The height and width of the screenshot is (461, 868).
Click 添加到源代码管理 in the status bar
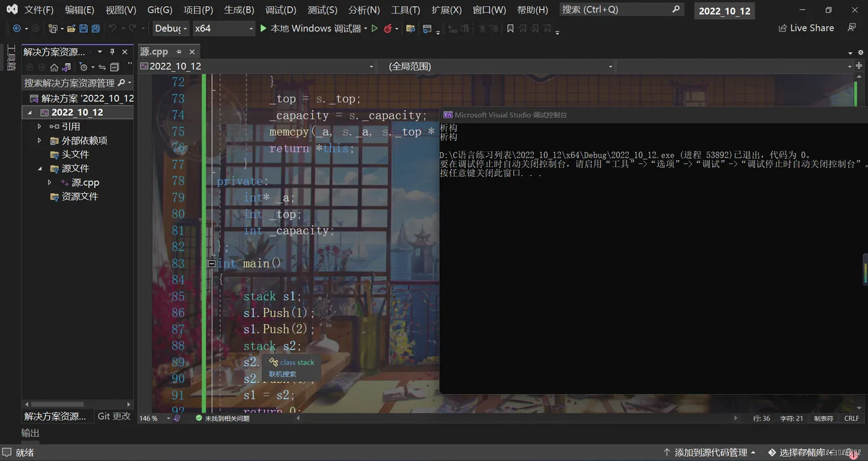point(709,452)
